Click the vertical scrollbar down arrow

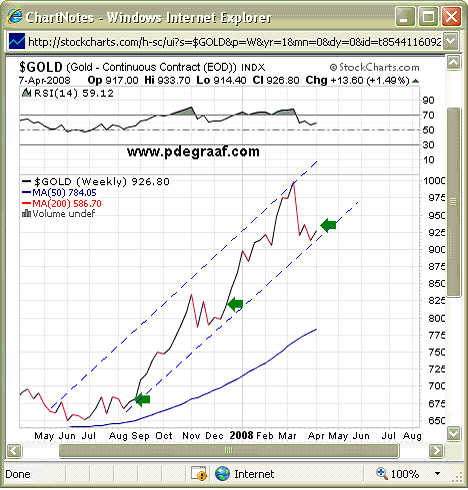point(454,433)
